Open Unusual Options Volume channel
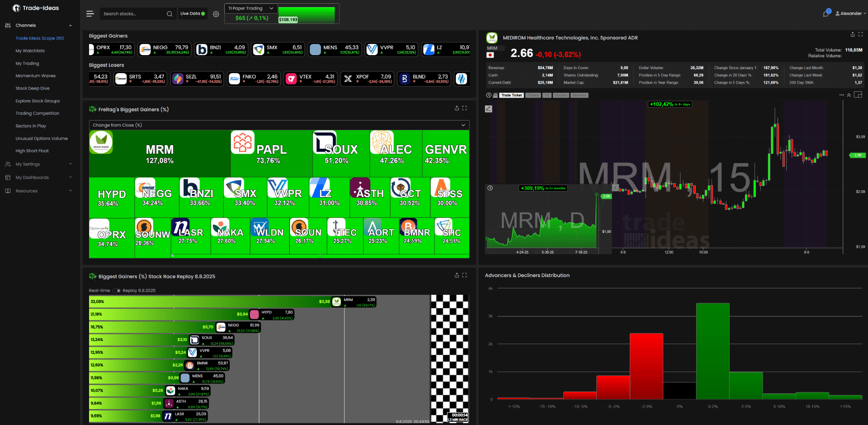The width and height of the screenshot is (868, 425). click(42, 139)
